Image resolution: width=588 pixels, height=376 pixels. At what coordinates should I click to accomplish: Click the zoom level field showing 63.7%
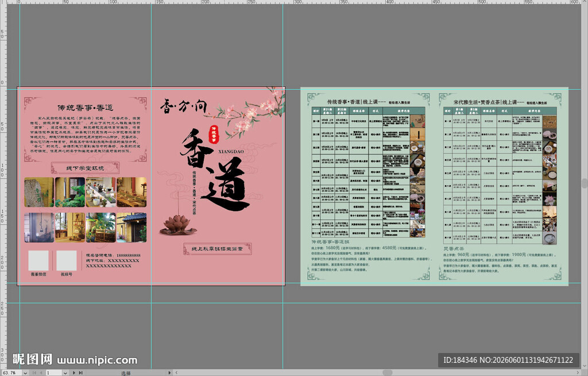pos(10,373)
